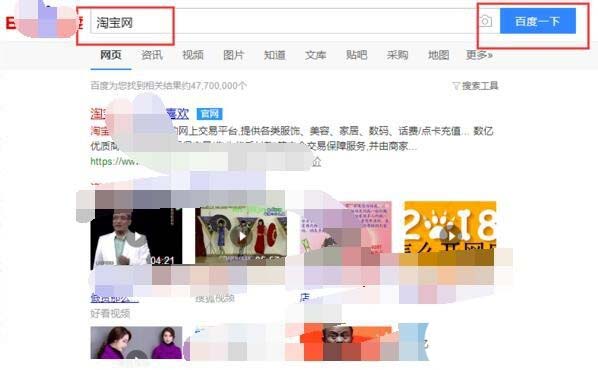
Task: Click the 好看视频 source label
Action: (110, 314)
